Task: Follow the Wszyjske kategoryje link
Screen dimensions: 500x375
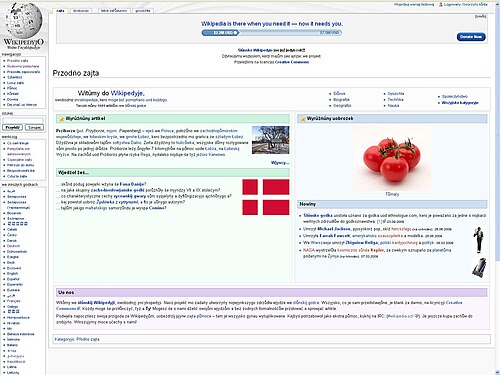Action: click(x=460, y=103)
